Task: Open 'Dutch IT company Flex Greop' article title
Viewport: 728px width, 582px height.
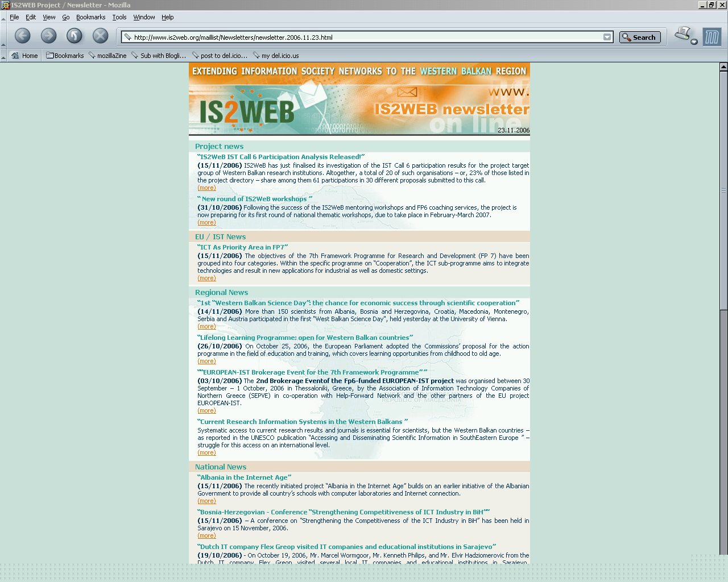Action: point(347,547)
